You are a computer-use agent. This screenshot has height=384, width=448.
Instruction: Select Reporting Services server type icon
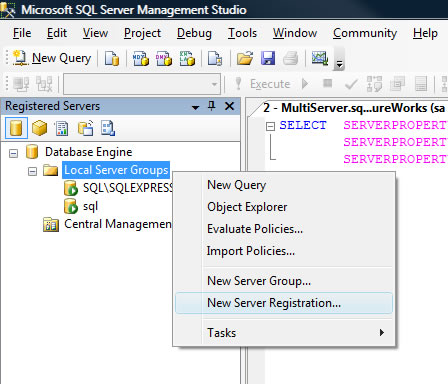coord(62,128)
